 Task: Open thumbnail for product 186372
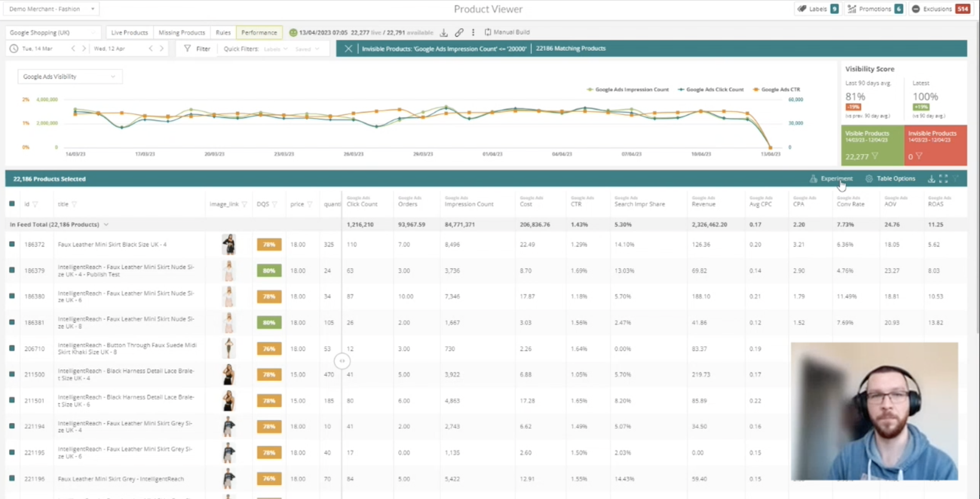229,245
